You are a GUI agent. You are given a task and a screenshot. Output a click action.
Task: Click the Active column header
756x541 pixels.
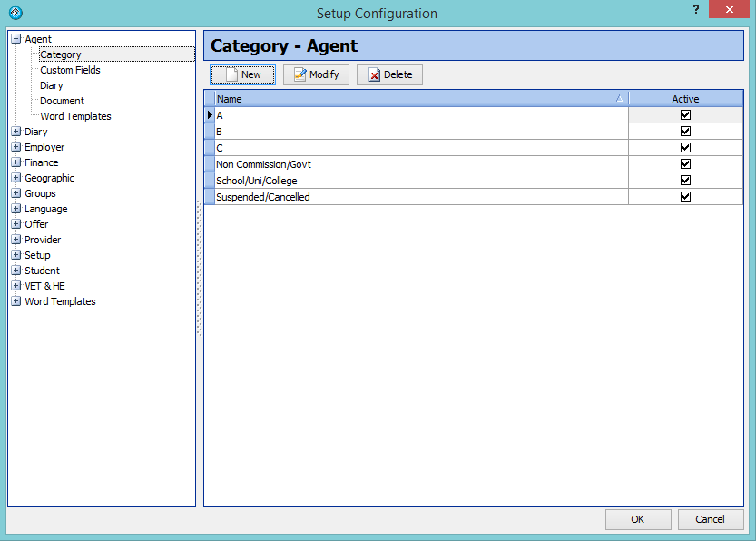685,99
